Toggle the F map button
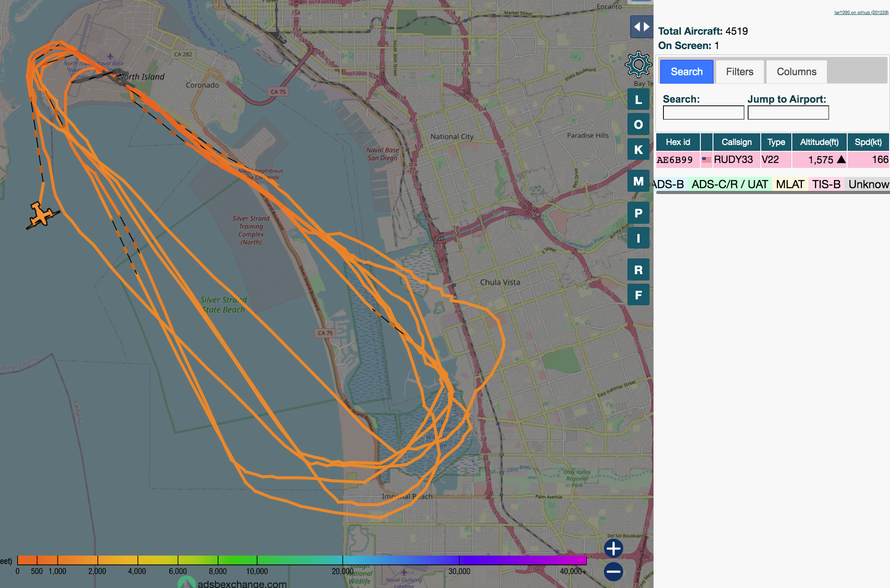The width and height of the screenshot is (890, 588). click(638, 295)
